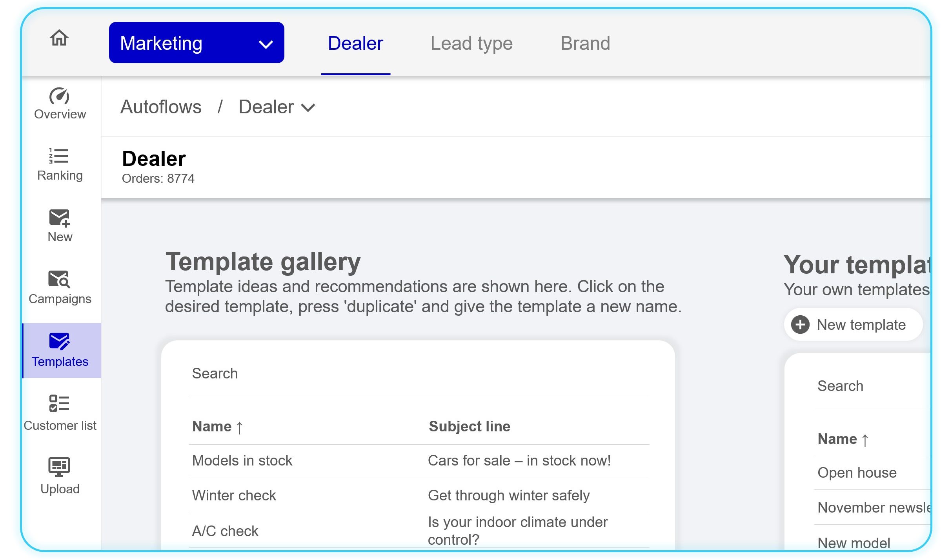The image size is (950, 560).
Task: Open the Winter check template
Action: 234,495
